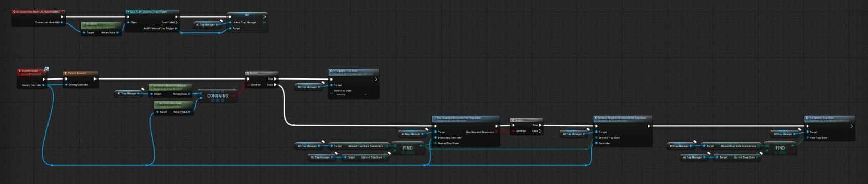Click the Controller pin on Remove Required Resources
The image size is (868, 184).
tap(597, 143)
